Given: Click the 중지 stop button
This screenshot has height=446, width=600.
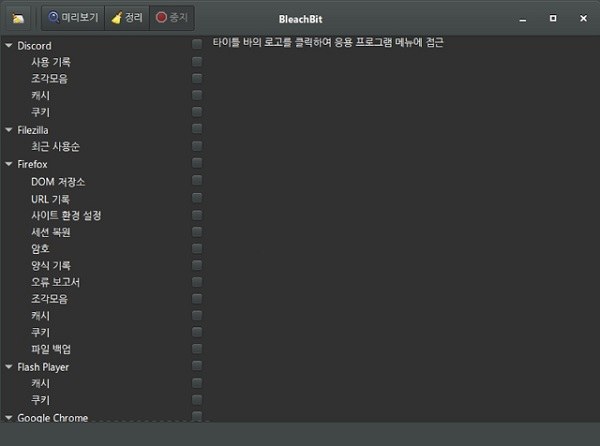Looking at the screenshot, I should tap(172, 18).
